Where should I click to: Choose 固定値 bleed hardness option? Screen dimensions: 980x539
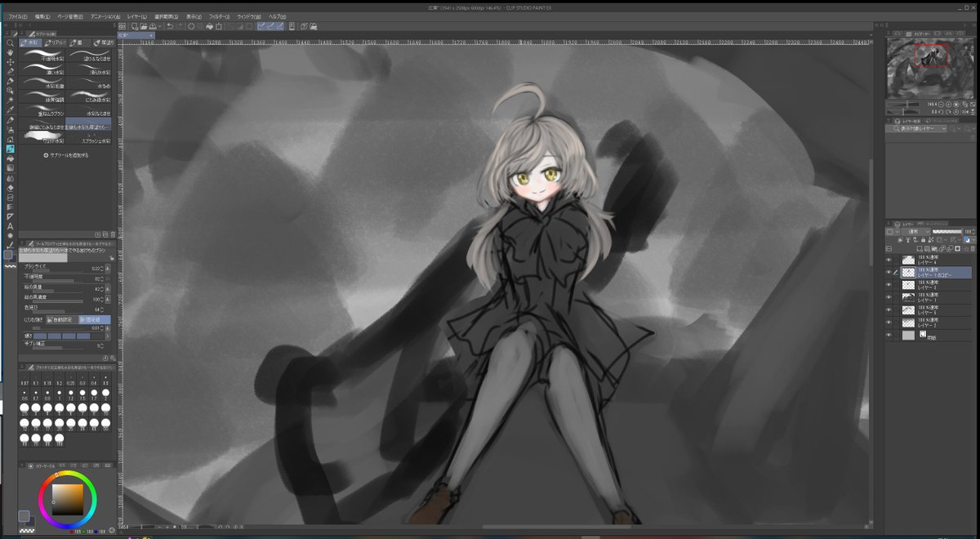(x=95, y=320)
